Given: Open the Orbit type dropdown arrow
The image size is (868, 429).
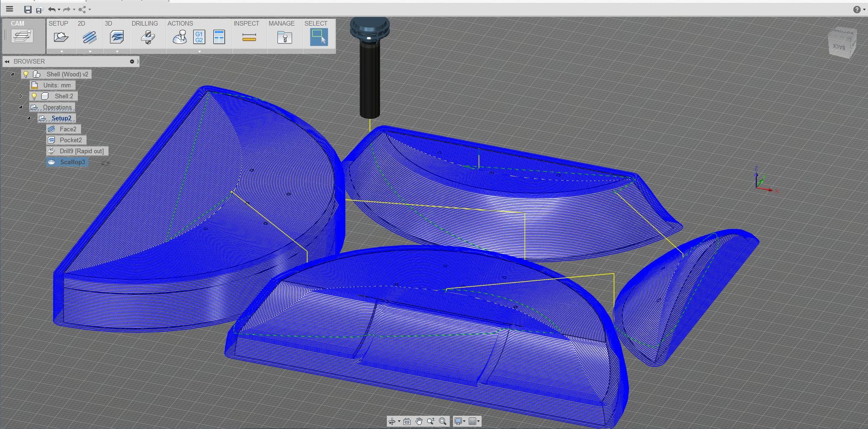Looking at the screenshot, I should tap(399, 422).
